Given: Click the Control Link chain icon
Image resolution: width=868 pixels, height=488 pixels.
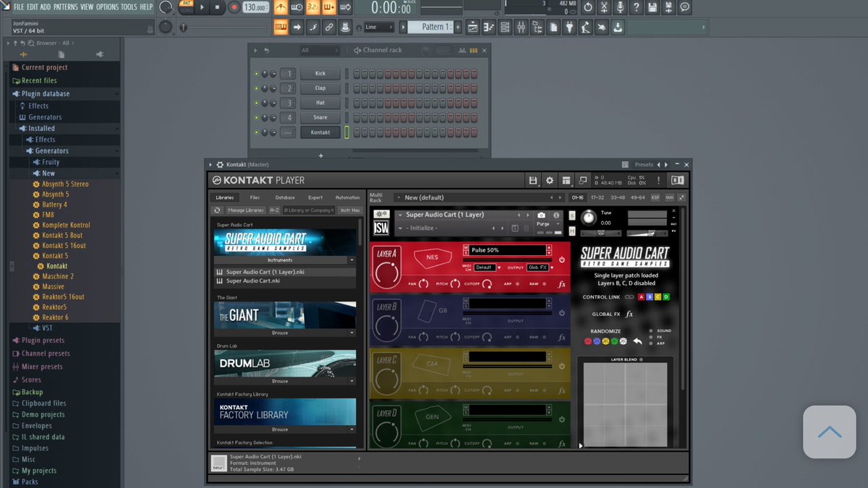Looking at the screenshot, I should (629, 297).
